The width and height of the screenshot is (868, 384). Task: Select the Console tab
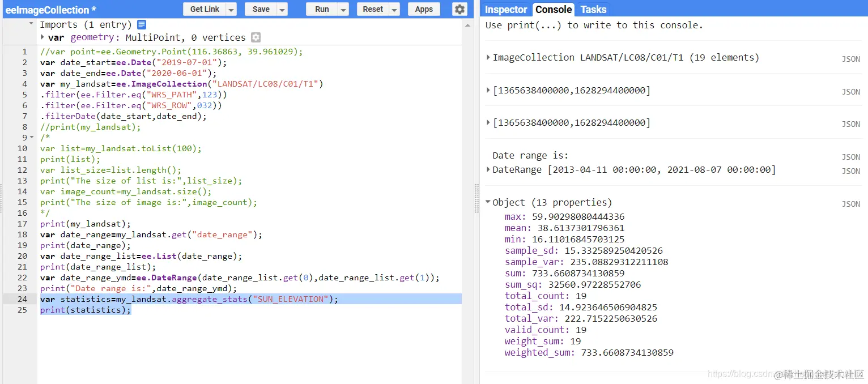(554, 10)
